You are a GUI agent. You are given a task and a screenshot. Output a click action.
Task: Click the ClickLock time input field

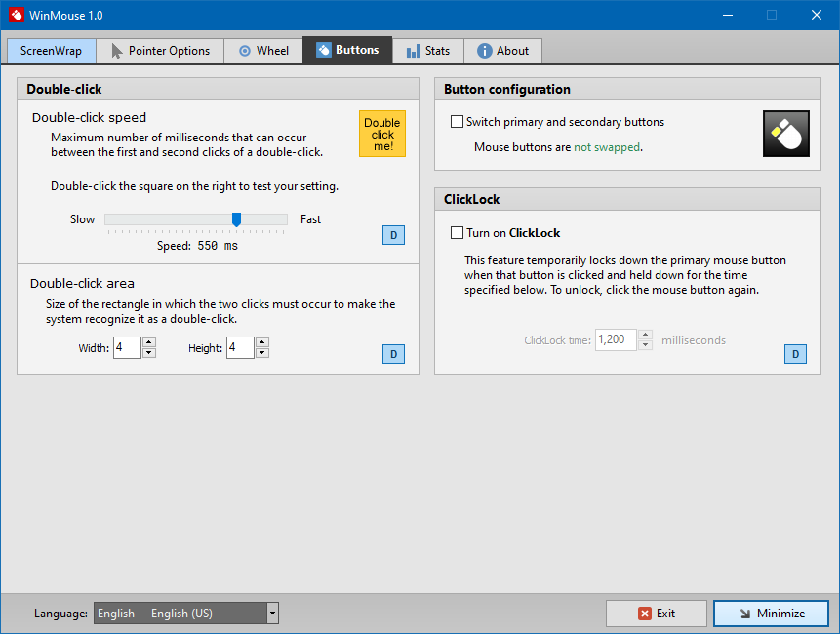[x=616, y=340]
